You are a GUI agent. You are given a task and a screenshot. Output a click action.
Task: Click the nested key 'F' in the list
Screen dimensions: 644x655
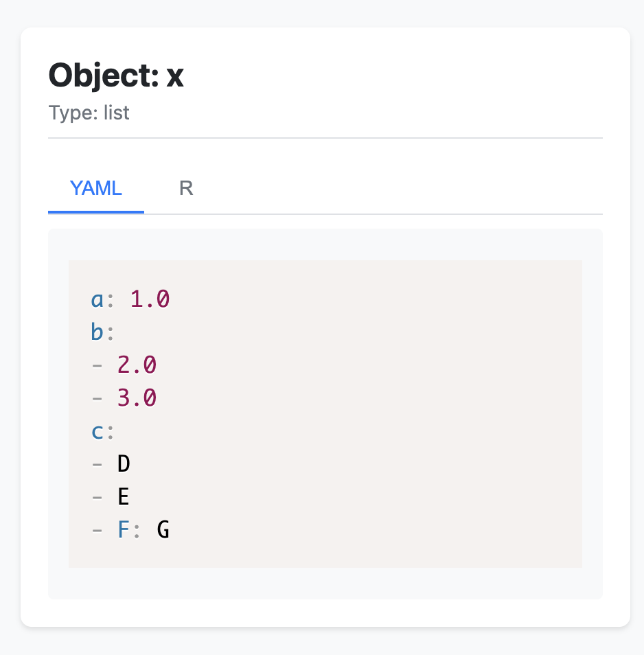pos(124,529)
